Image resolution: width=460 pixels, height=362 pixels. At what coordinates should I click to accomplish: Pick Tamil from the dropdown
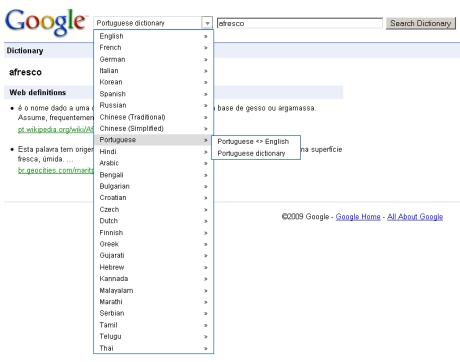coord(153,325)
